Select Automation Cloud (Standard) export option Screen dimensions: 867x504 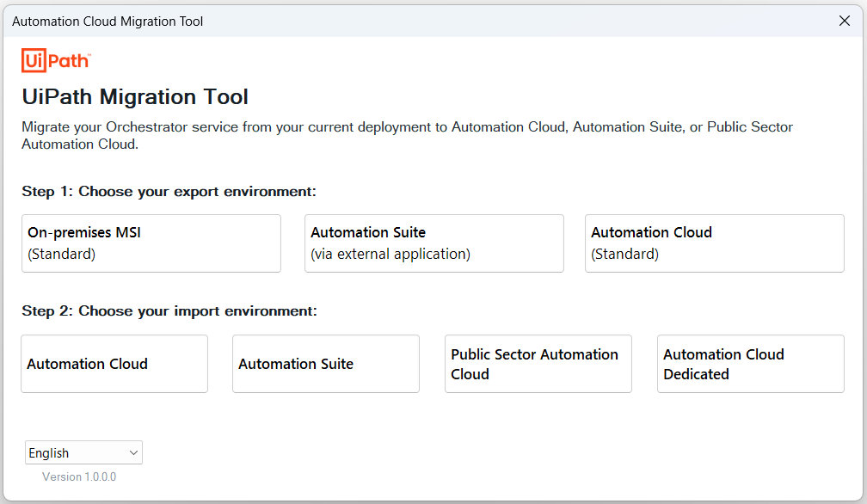point(714,243)
